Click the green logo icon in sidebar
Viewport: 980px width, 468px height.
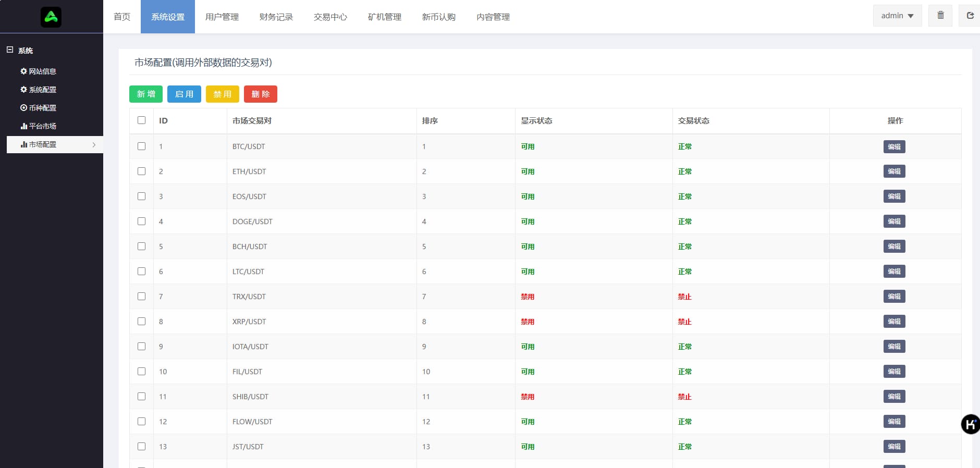(51, 17)
